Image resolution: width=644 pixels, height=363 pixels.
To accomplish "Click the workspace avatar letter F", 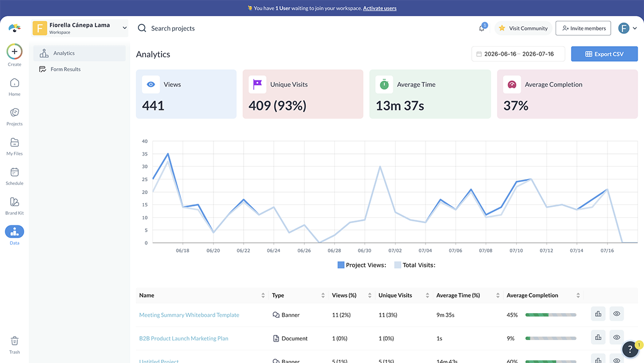I will 39,28.
